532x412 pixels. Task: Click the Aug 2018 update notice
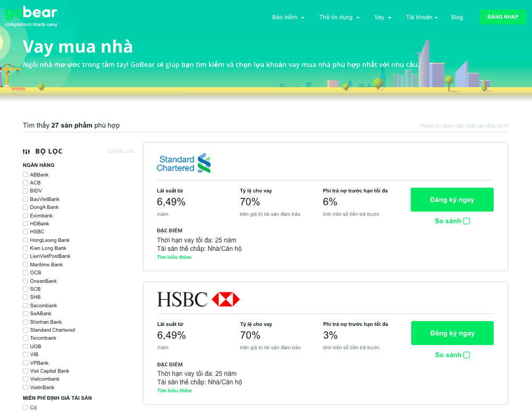tap(464, 126)
